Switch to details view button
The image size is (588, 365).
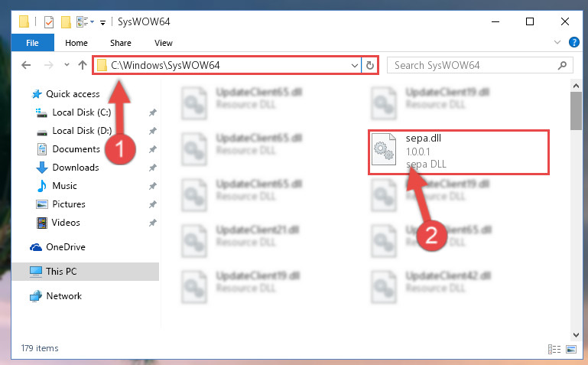click(554, 349)
